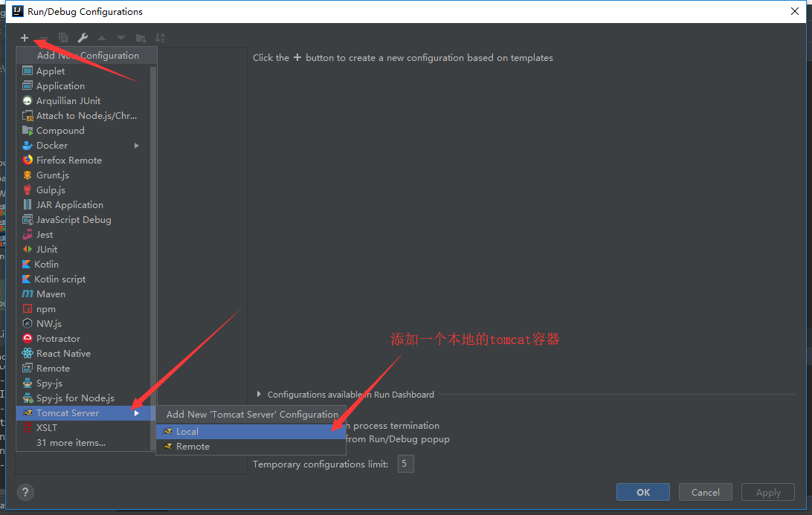This screenshot has height=515, width=812.
Task: Click the Add New Configuration plus button
Action: pos(25,38)
